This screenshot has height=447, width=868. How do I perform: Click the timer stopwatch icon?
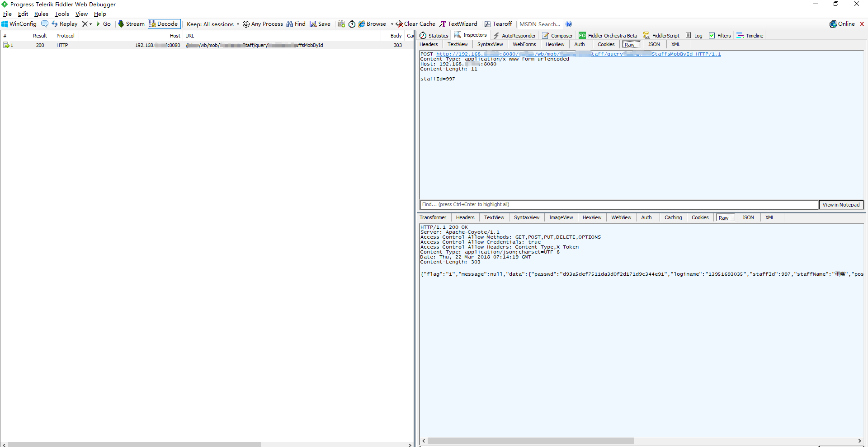[x=352, y=24]
